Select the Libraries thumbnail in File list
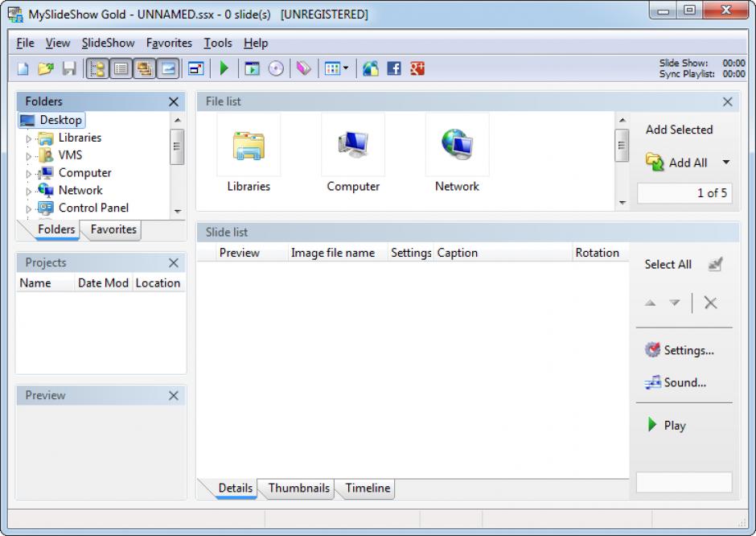Image resolution: width=756 pixels, height=536 pixels. (x=249, y=153)
